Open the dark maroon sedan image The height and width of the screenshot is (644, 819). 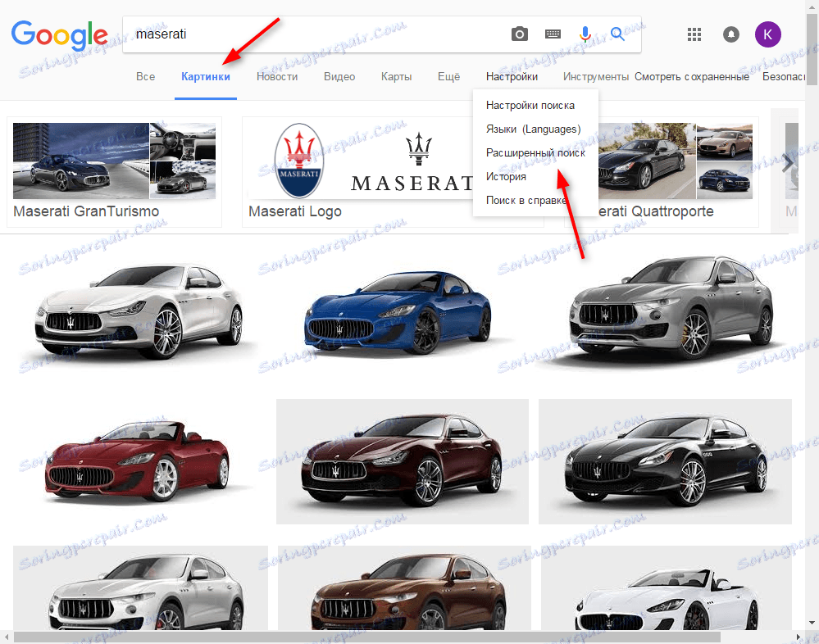click(403, 461)
